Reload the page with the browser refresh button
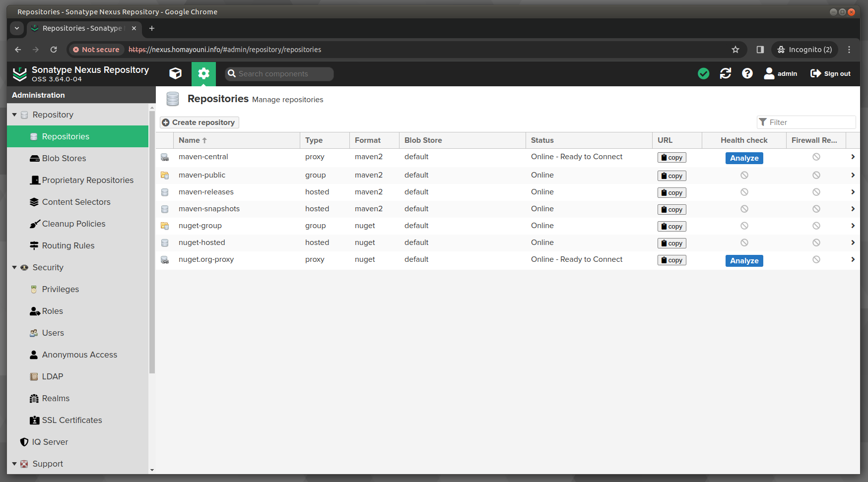868x482 pixels. tap(54, 50)
